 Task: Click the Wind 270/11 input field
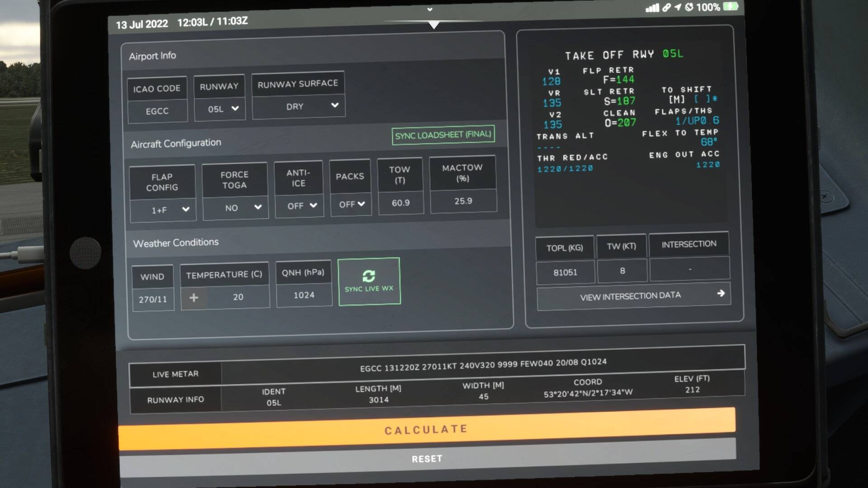pyautogui.click(x=153, y=299)
